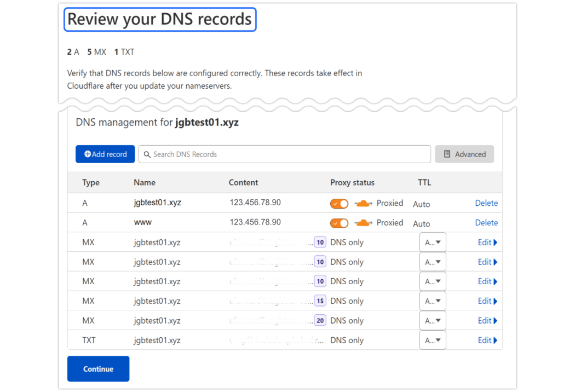The height and width of the screenshot is (392, 575).
Task: Click the 5 MX record count
Action: click(x=96, y=52)
